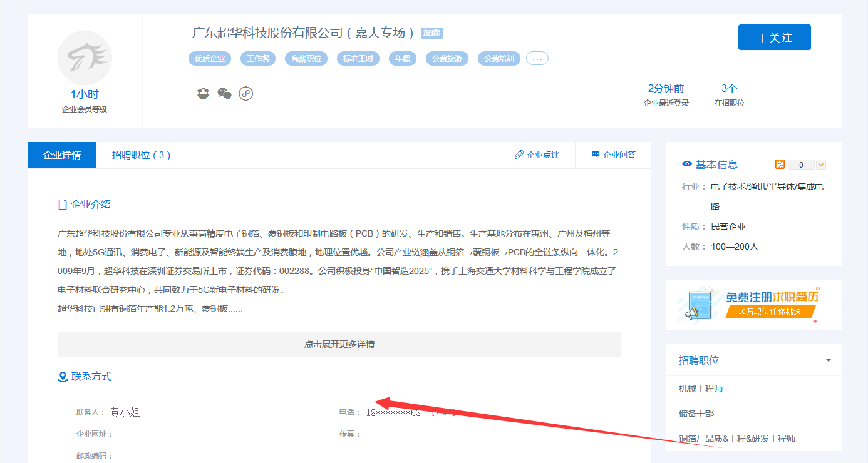868x463 pixels.
Task: Open the 招聘职位（3） tab
Action: pos(142,155)
